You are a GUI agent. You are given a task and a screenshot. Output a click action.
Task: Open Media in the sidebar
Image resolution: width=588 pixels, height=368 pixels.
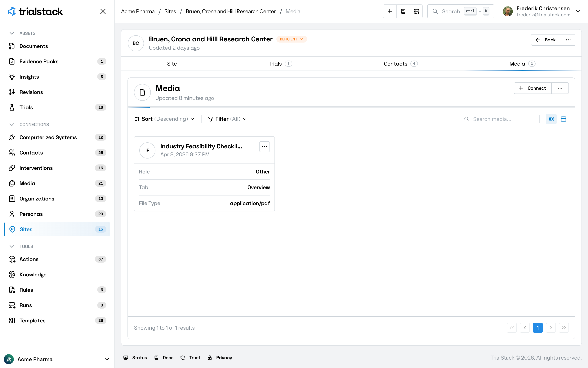(x=57, y=183)
